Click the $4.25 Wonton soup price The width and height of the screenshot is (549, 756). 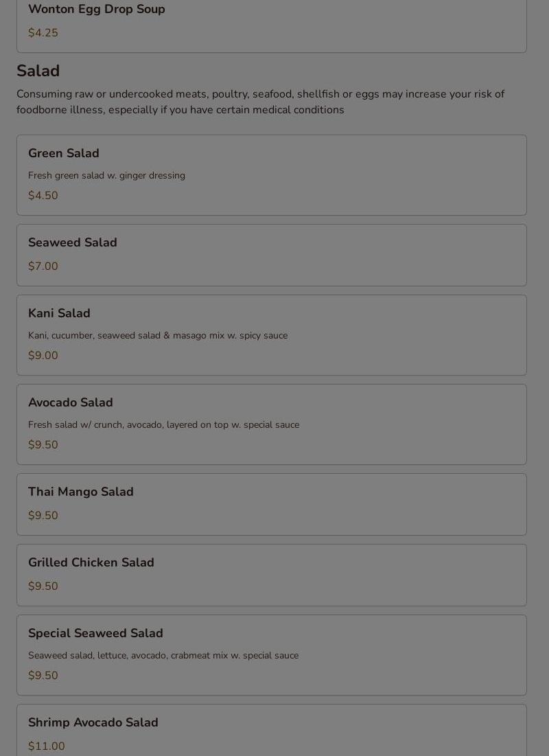point(43,33)
